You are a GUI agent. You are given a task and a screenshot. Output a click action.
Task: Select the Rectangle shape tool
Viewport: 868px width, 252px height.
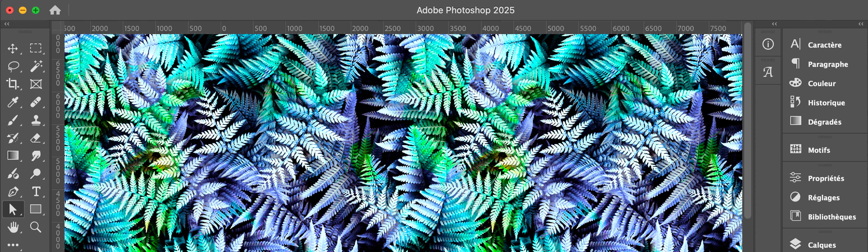pyautogui.click(x=36, y=209)
